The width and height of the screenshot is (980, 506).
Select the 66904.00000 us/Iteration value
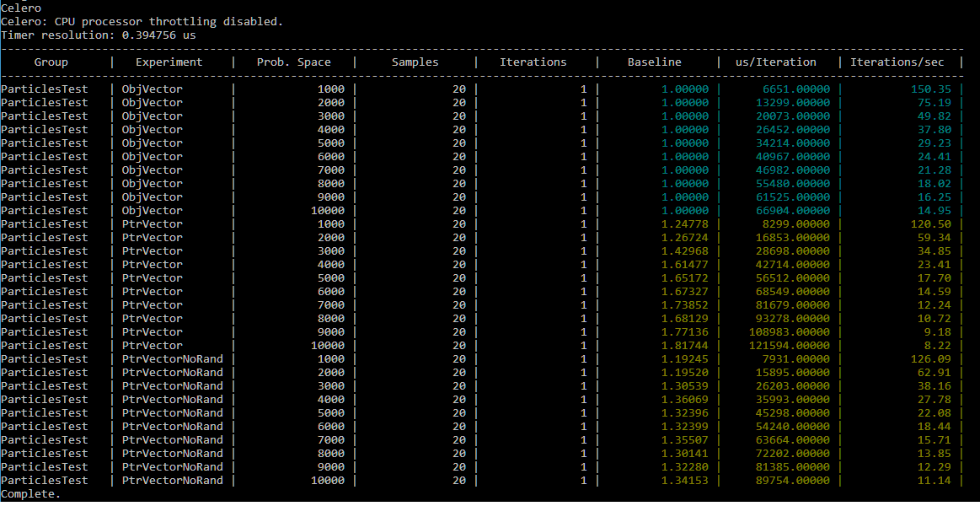click(793, 210)
